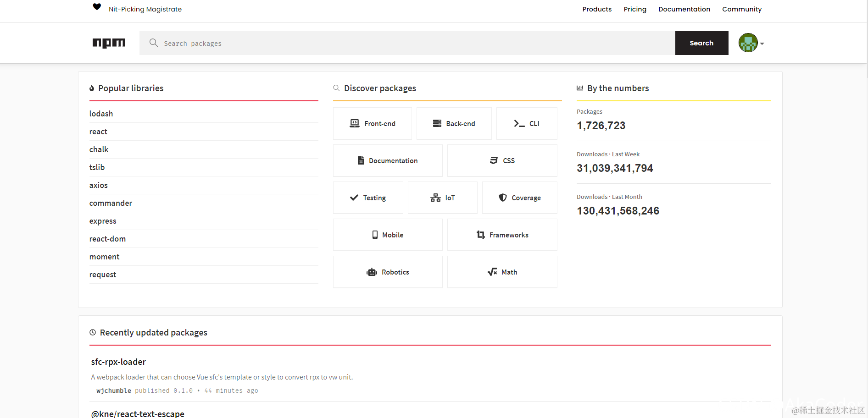Focus the Search packages input field

click(x=407, y=43)
